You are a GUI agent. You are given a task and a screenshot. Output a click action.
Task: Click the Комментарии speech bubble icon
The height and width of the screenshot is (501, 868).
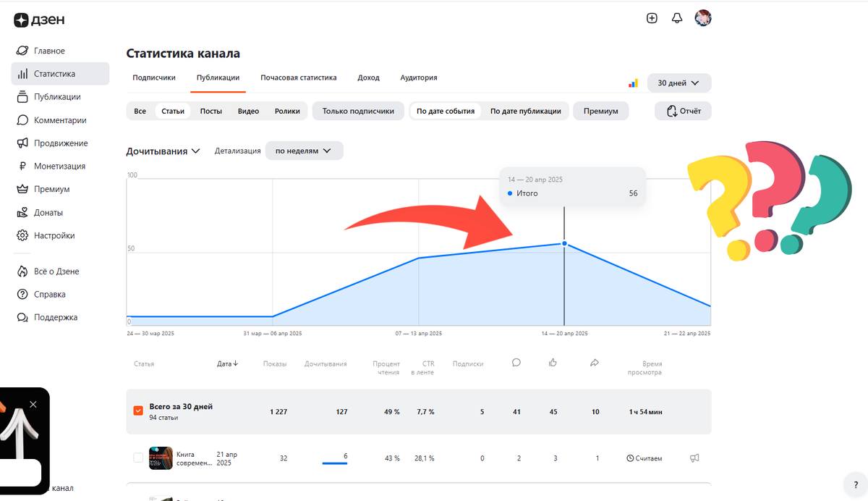22,120
